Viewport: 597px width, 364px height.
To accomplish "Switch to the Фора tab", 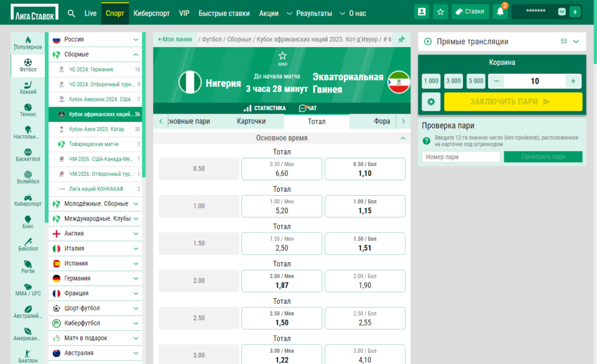I will pyautogui.click(x=381, y=121).
